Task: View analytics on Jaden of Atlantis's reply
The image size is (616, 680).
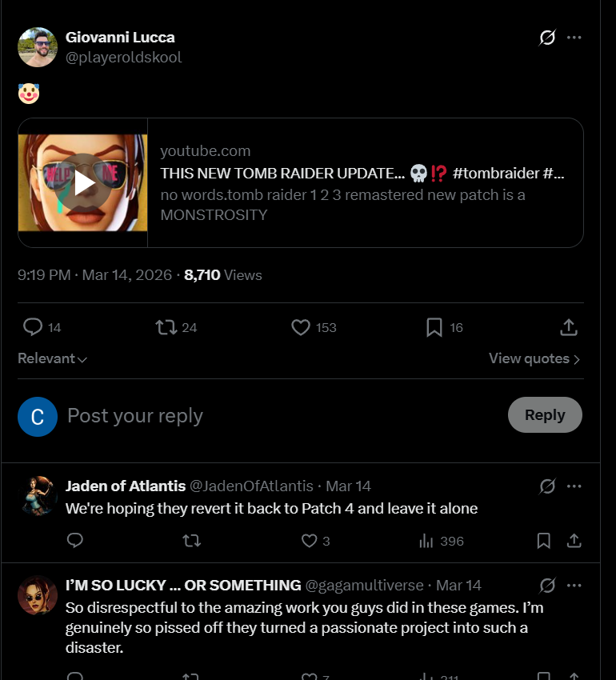Action: click(x=426, y=542)
